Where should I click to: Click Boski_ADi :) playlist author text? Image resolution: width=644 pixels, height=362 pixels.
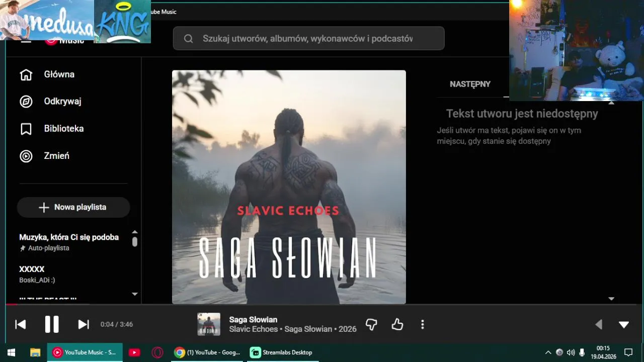coord(37,280)
